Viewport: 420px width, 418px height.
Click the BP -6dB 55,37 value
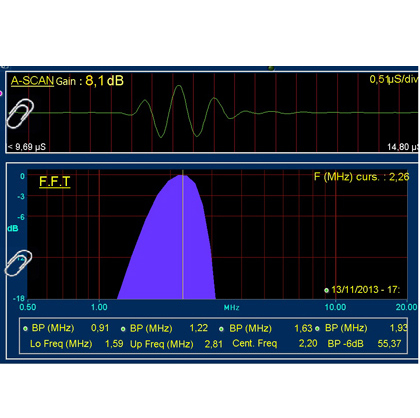click(389, 343)
